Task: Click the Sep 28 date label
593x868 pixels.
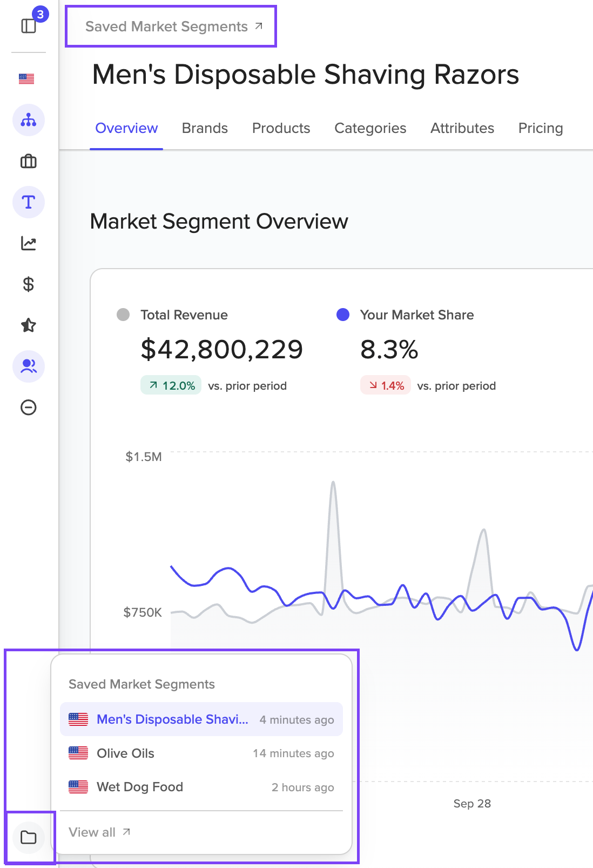Action: click(472, 803)
